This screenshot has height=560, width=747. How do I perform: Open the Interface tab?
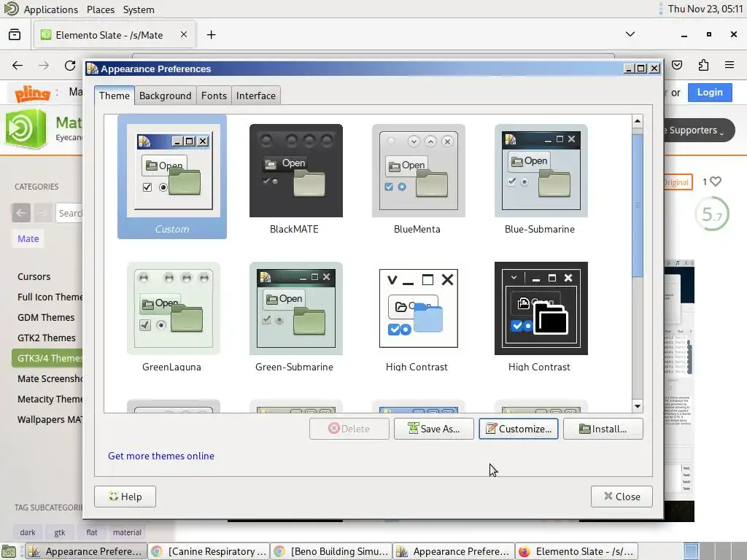[x=256, y=96]
